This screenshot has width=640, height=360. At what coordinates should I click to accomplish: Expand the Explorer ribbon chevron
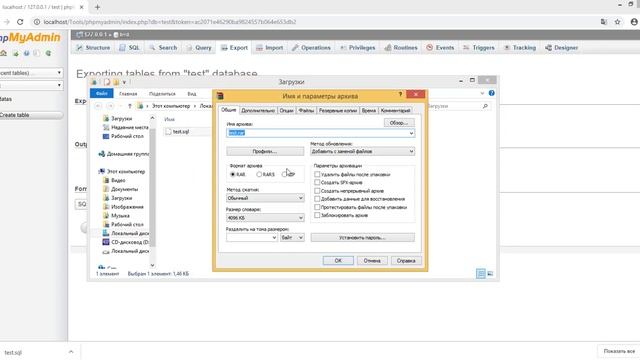click(x=482, y=93)
